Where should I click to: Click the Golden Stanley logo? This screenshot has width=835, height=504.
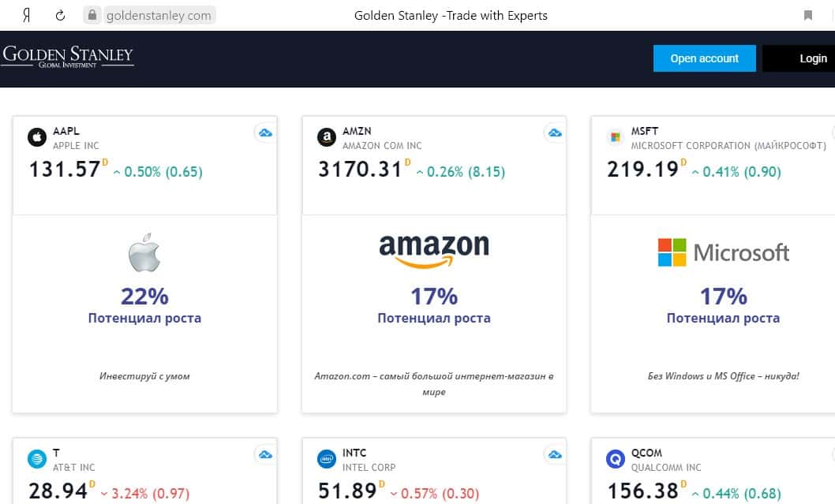[68, 57]
